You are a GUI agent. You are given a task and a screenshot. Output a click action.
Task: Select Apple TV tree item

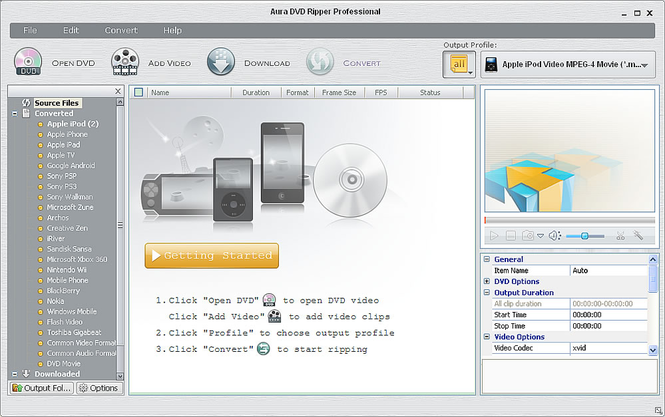tap(60, 155)
